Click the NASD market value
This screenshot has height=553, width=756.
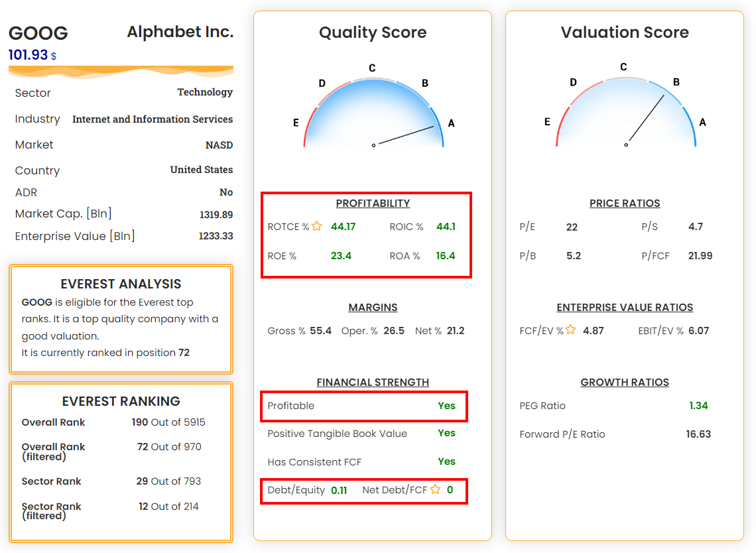click(219, 145)
